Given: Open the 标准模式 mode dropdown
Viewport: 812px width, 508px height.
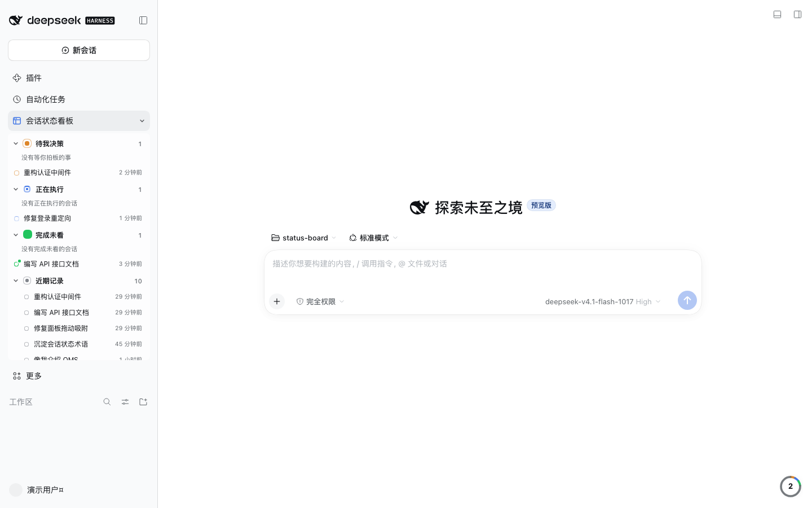Looking at the screenshot, I should [373, 238].
